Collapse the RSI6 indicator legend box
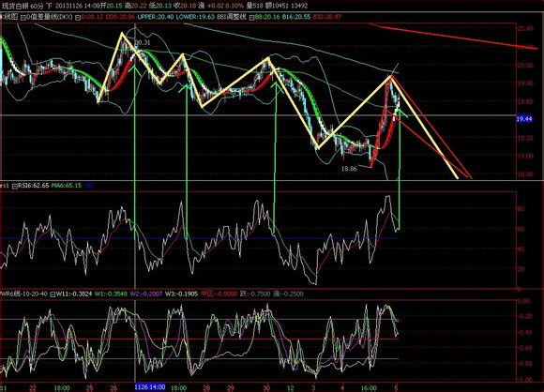 15,186
